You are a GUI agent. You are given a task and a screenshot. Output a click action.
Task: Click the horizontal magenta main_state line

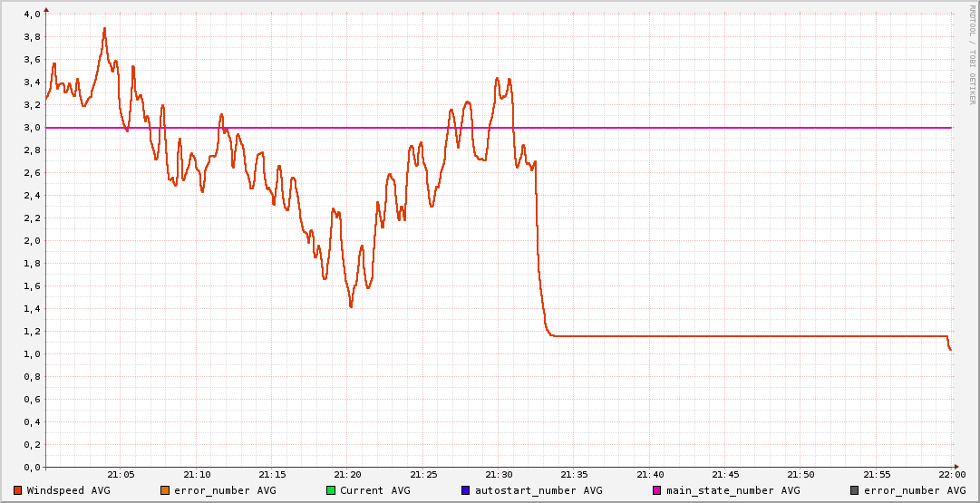point(725,128)
